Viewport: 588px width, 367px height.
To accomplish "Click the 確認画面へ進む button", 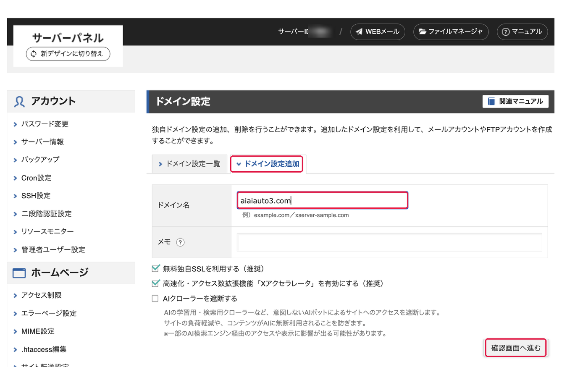I will pyautogui.click(x=516, y=348).
